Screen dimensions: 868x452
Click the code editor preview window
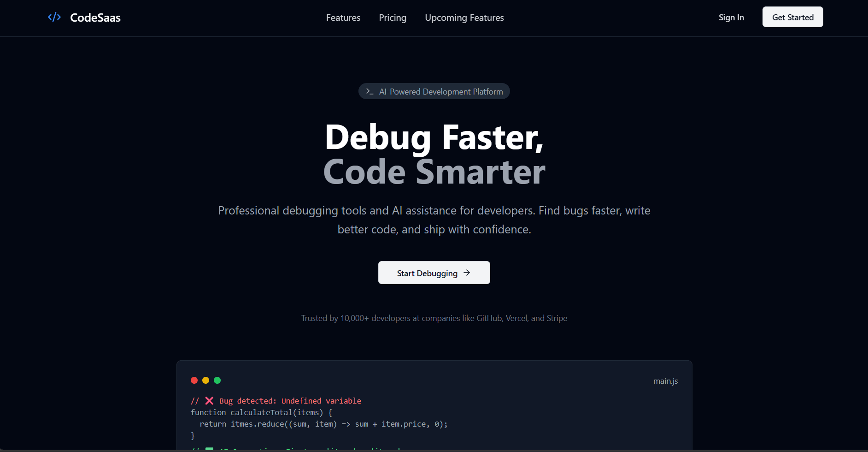434,406
